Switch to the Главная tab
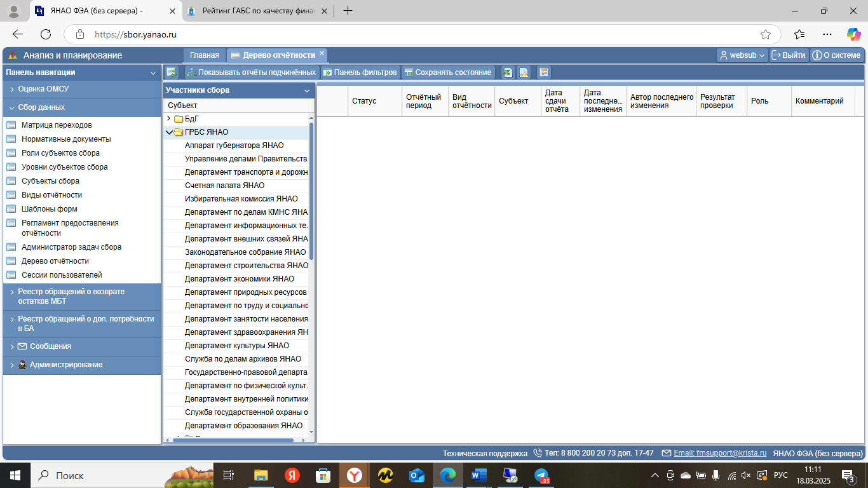Viewport: 868px width, 488px height. coord(204,55)
